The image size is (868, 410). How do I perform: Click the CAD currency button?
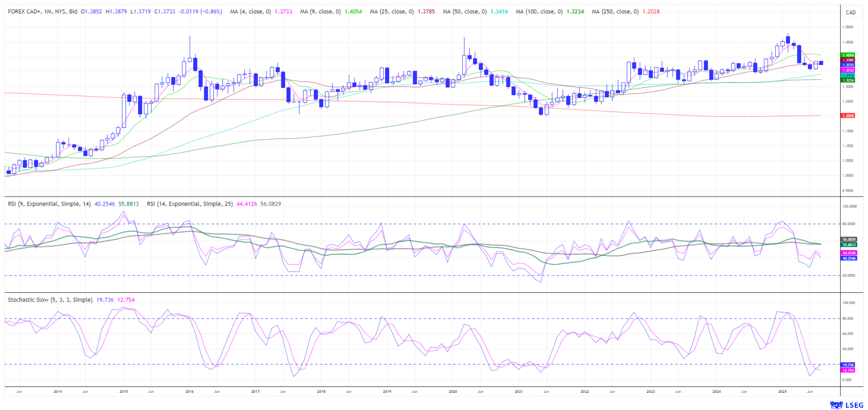pos(850,12)
